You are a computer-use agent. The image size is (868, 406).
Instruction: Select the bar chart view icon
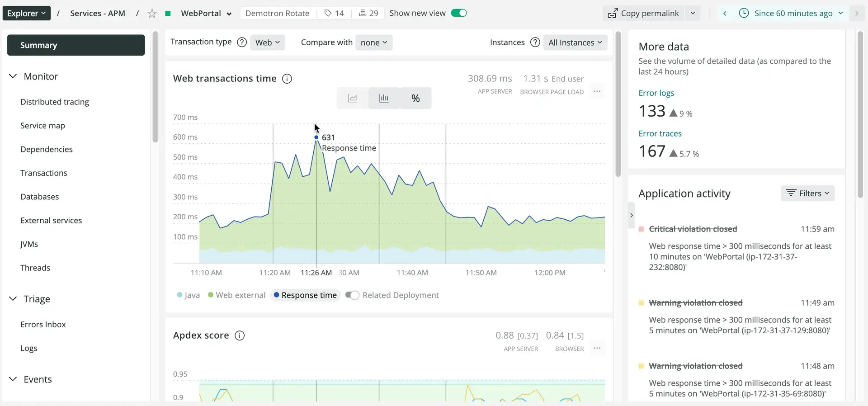[x=384, y=98]
